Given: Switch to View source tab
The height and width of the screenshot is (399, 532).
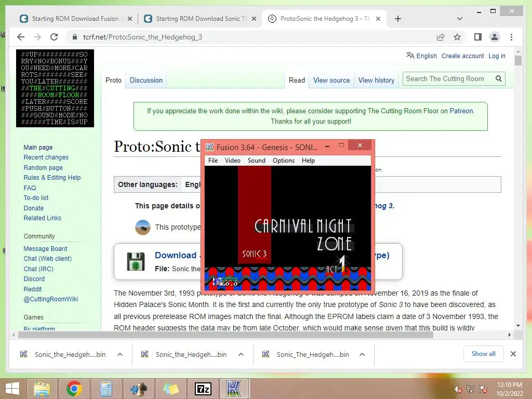Looking at the screenshot, I should 331,80.
